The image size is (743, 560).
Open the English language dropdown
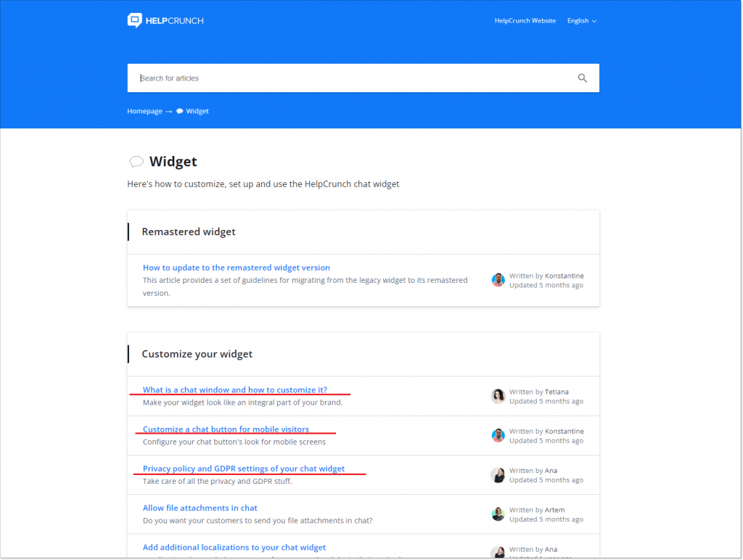tap(578, 20)
